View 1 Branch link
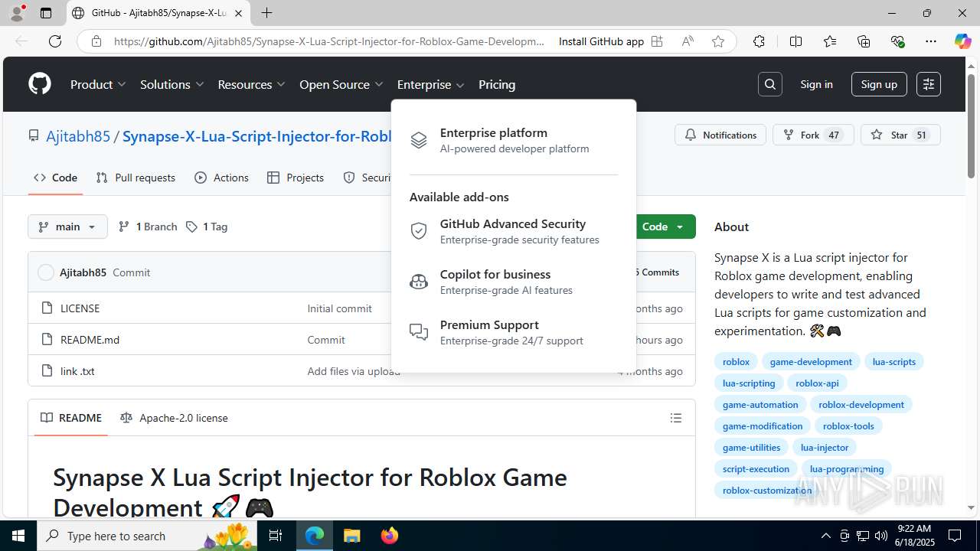980x551 pixels. 148,227
